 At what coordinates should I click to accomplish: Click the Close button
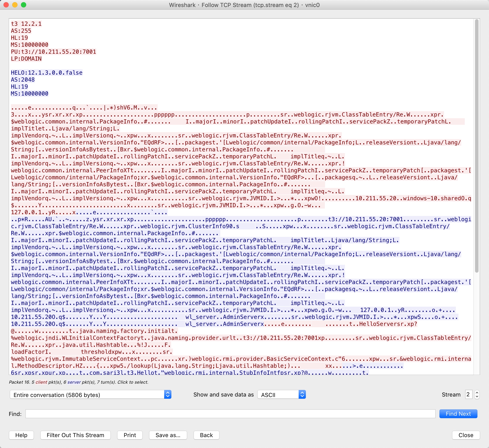click(x=466, y=435)
